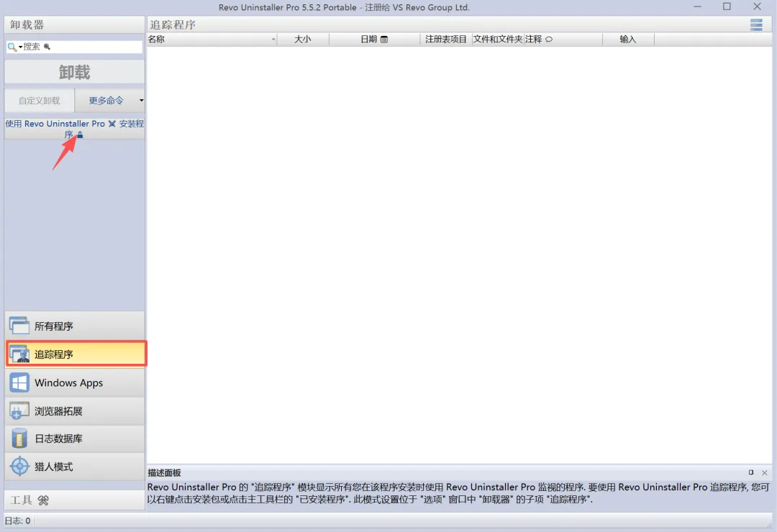Viewport: 777px width, 532px height.
Task: Sort by 输入 column header
Action: click(x=628, y=39)
